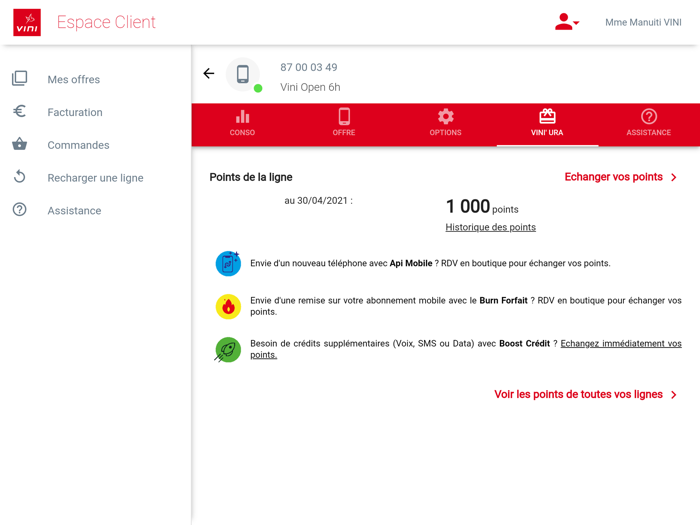Open Facturation in sidebar

click(75, 112)
